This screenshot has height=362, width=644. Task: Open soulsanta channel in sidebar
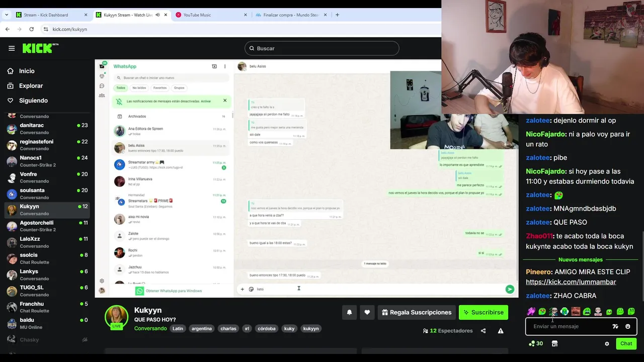[47, 194]
